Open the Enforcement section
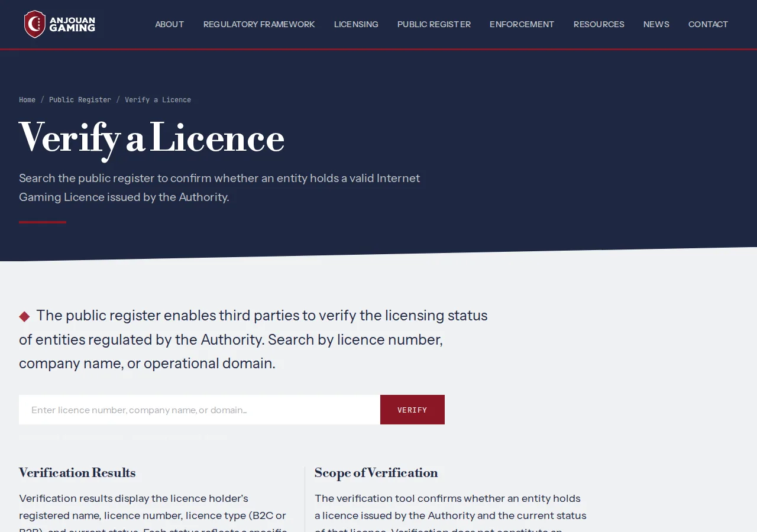Screen dimensions: 757x532 (522, 24)
